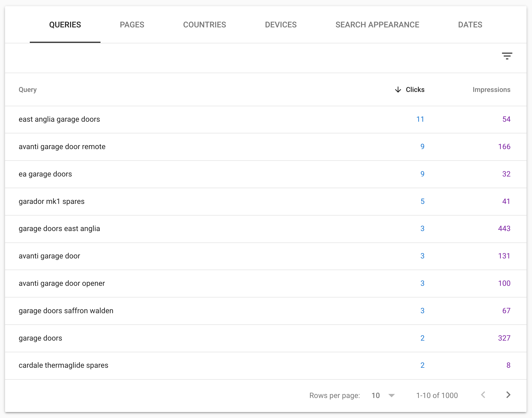
Task: Select the 'garage doors saffron walden' query
Action: tap(66, 311)
